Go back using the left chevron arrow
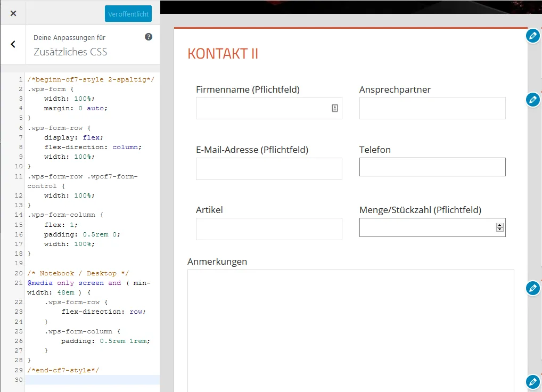This screenshot has height=392, width=542. coord(13,44)
